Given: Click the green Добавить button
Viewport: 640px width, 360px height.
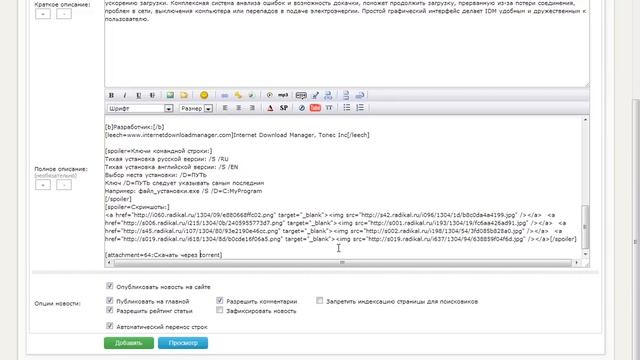Looking at the screenshot, I should coord(129,343).
